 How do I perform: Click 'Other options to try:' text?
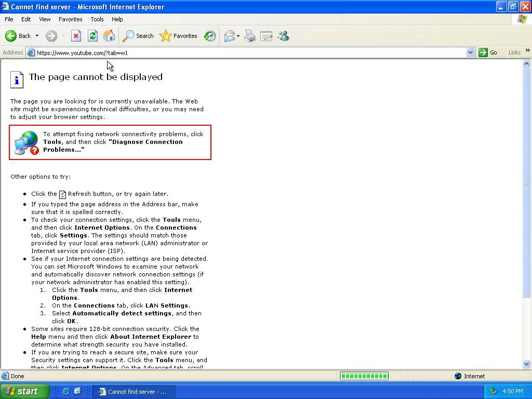pos(41,177)
